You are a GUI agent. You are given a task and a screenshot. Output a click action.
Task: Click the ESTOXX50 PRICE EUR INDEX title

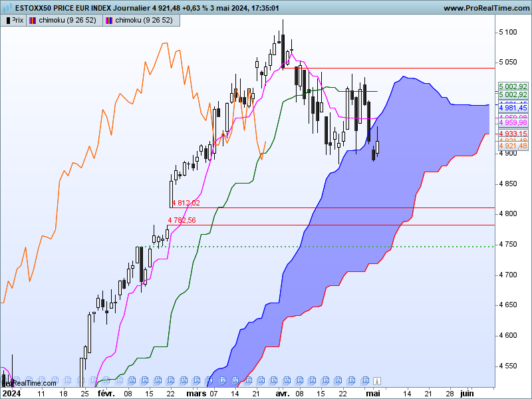click(63, 8)
